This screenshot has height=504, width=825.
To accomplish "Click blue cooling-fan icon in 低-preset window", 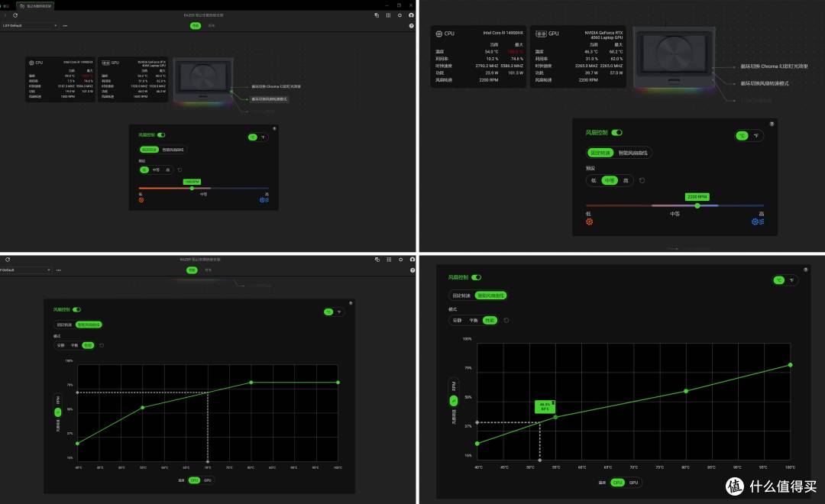I will pyautogui.click(x=264, y=200).
